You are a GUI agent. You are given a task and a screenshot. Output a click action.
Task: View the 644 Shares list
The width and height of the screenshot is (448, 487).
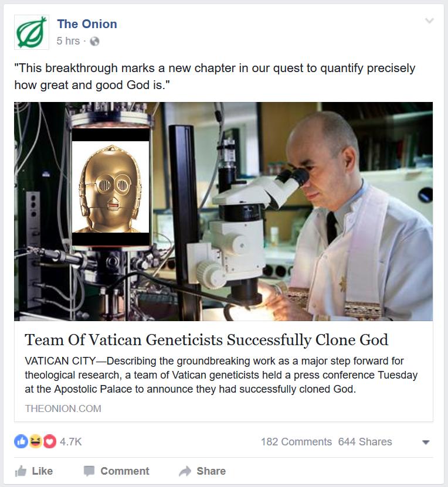(x=365, y=442)
